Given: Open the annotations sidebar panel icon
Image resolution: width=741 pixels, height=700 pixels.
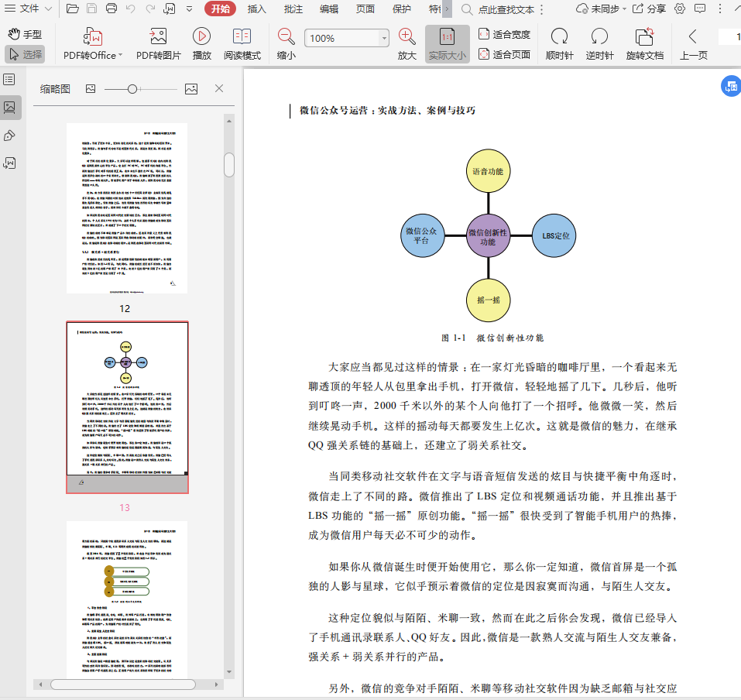Looking at the screenshot, I should click(x=9, y=163).
